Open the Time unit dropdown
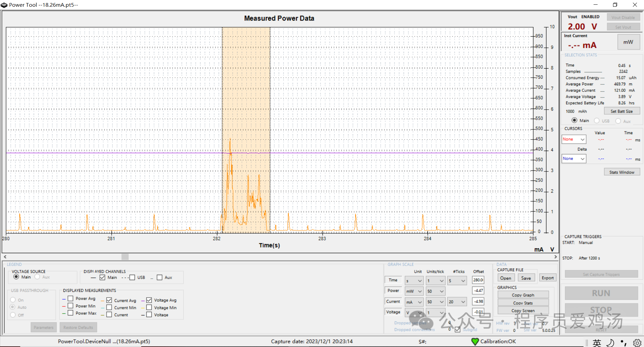This screenshot has width=644, height=347. [414, 281]
